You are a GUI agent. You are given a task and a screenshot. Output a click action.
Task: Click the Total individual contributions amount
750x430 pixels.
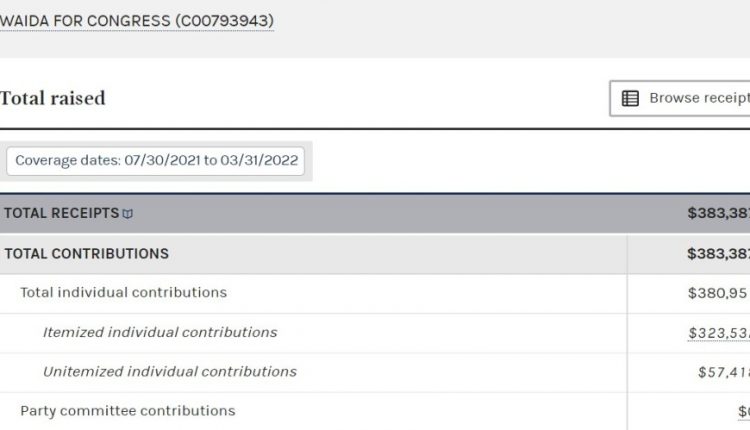coord(718,293)
